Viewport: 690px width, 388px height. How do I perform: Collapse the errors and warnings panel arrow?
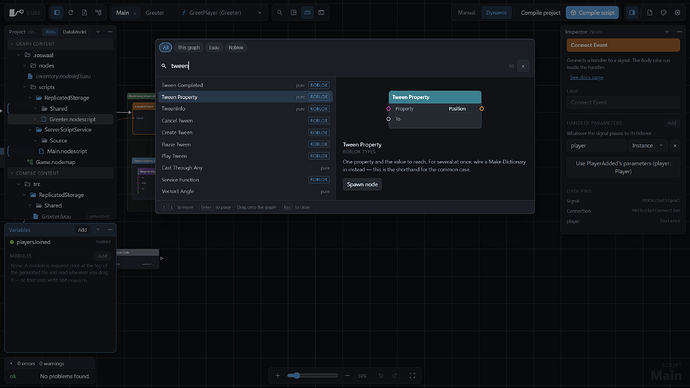pyautogui.click(x=11, y=364)
